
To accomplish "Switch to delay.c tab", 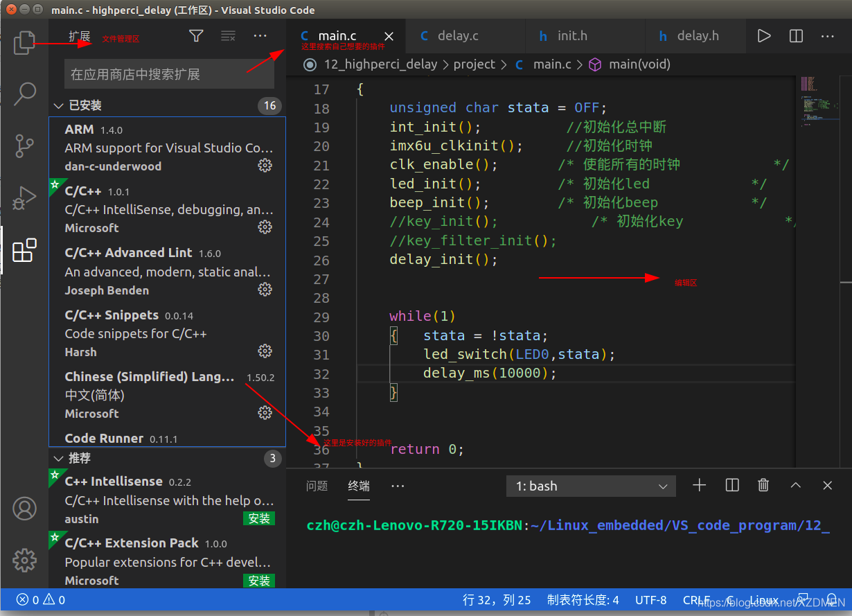I will (465, 36).
